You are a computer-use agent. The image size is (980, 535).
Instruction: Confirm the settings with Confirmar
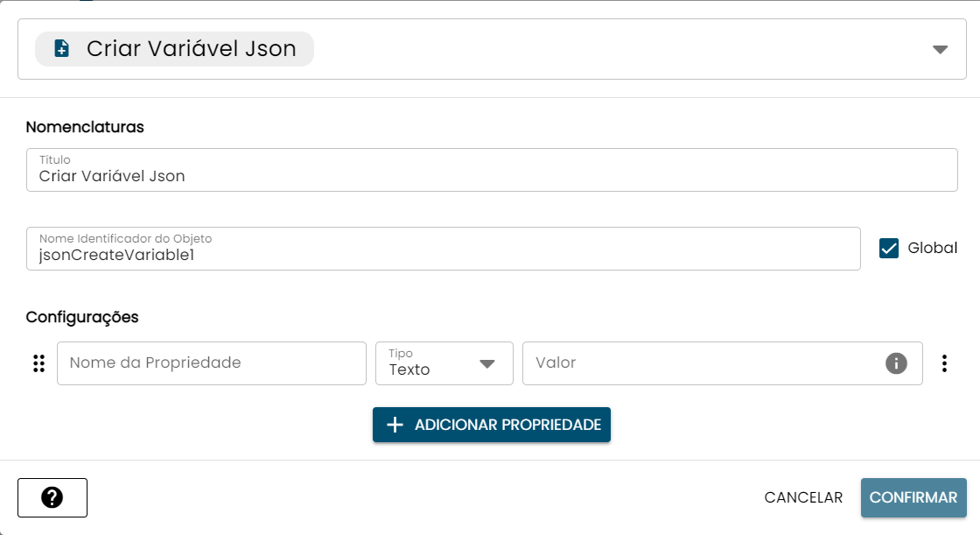point(913,497)
